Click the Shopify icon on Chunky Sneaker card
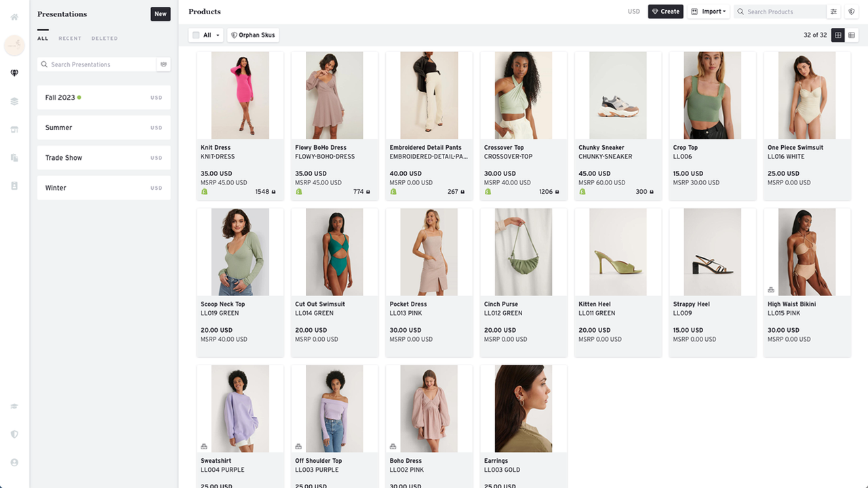 [582, 192]
